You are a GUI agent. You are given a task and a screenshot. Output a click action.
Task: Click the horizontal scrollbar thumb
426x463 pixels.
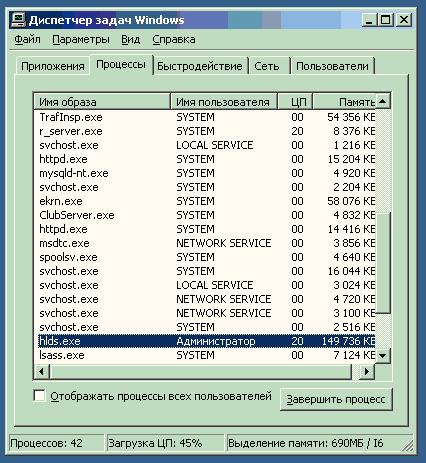pos(201,371)
